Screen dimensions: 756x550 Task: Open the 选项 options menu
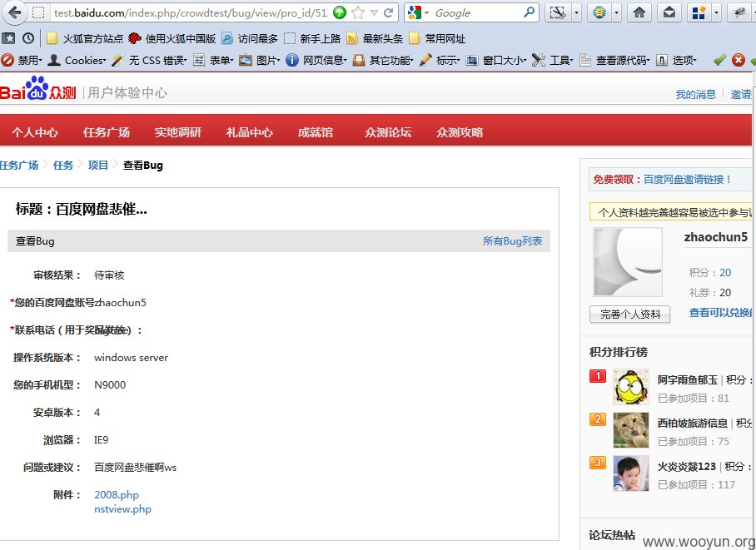(676, 60)
